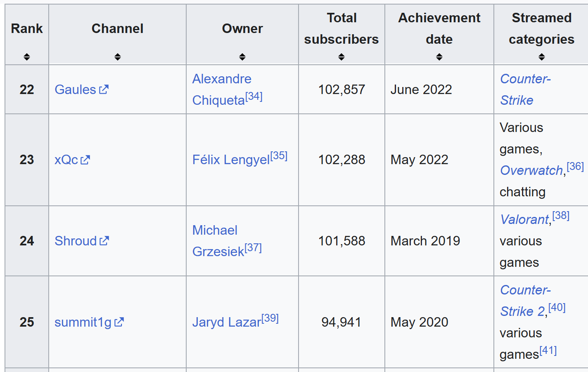Screen dimensions: 588x372
Task: Click the Total subscribers header label
Action: point(341,28)
